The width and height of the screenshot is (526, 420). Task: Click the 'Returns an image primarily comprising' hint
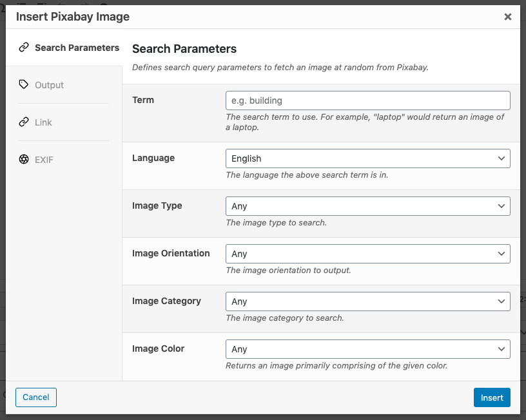336,365
